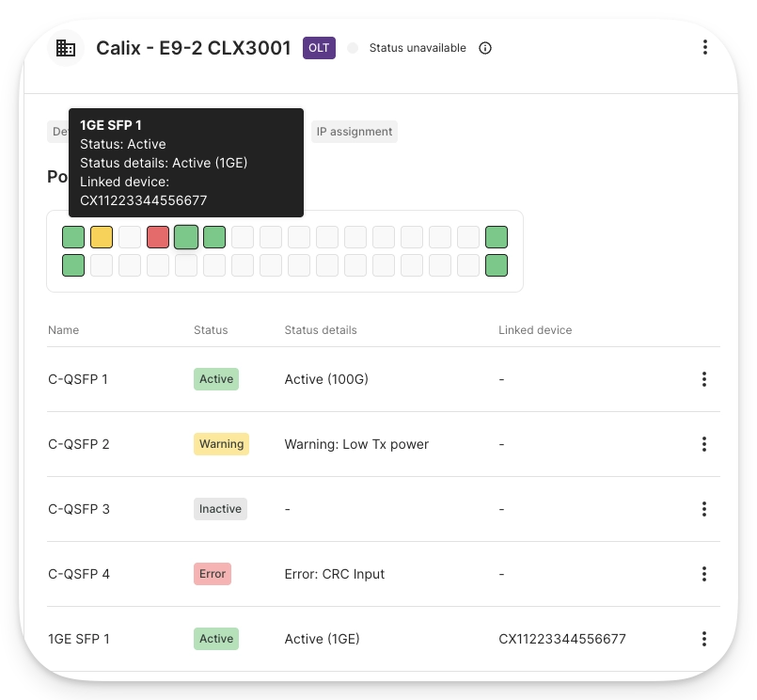Click the C-QSFP 4 name cell
This screenshot has height=700, width=757.
[x=79, y=574]
